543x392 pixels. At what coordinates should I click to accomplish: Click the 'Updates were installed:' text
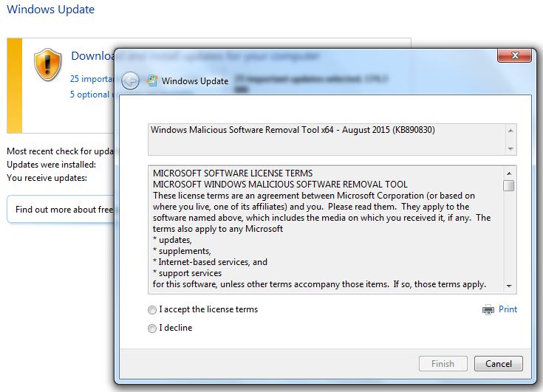point(51,165)
